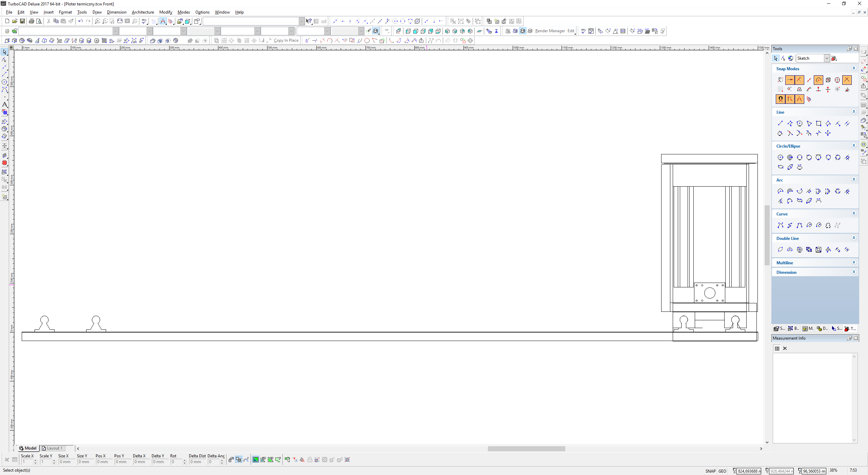
Task: Click the Save file icon
Action: click(x=22, y=21)
